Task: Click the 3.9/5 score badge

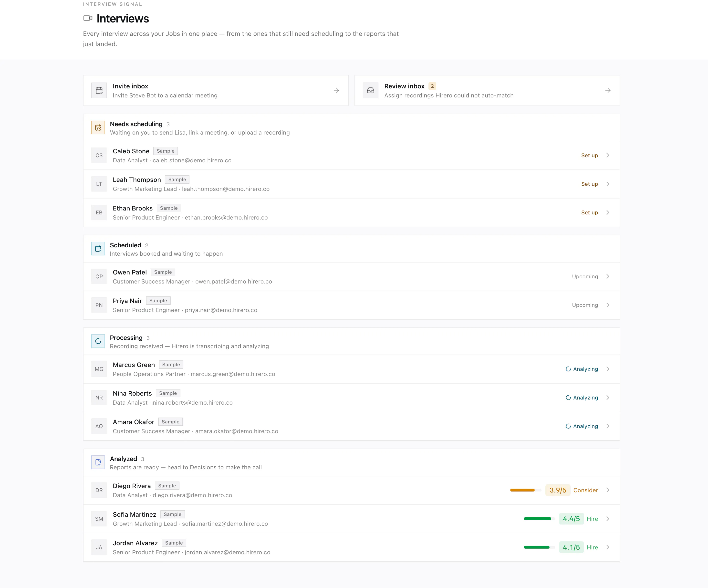Action: [x=558, y=490]
